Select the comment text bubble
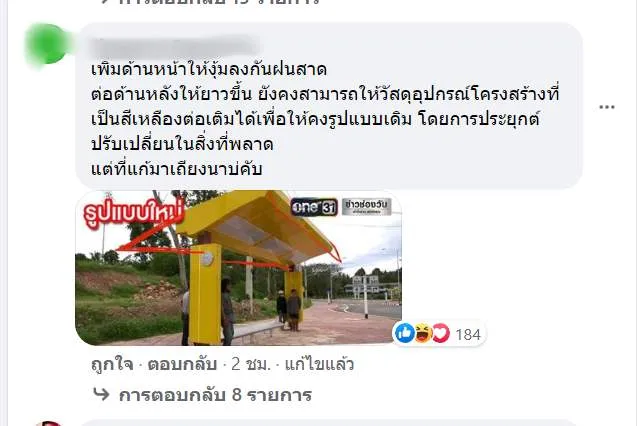 coord(329,106)
